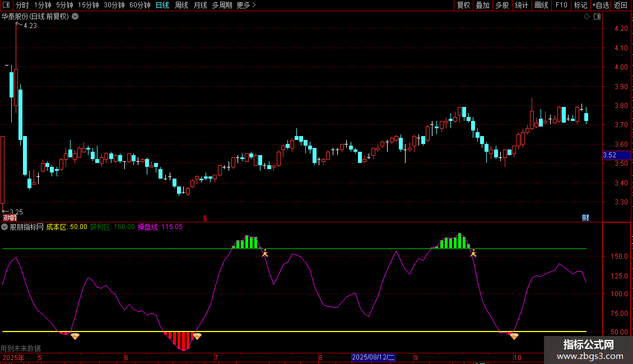
Task: Click the 返回 back button
Action: (621, 5)
